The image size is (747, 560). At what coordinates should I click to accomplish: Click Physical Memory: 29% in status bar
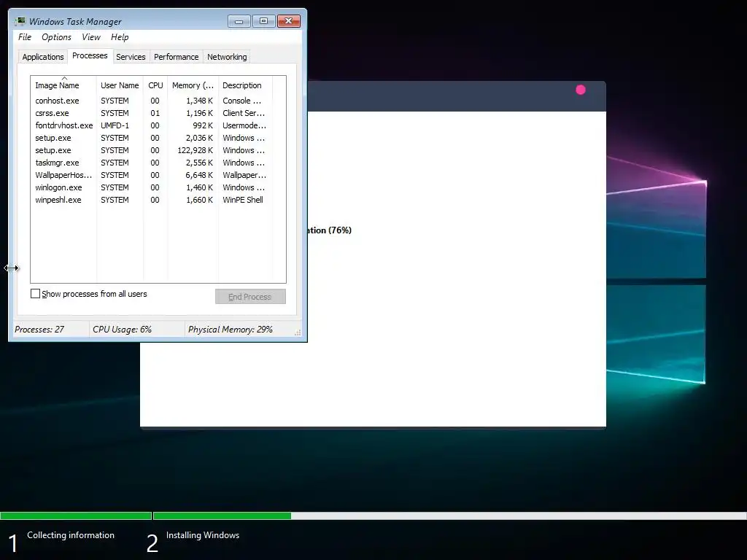point(230,329)
